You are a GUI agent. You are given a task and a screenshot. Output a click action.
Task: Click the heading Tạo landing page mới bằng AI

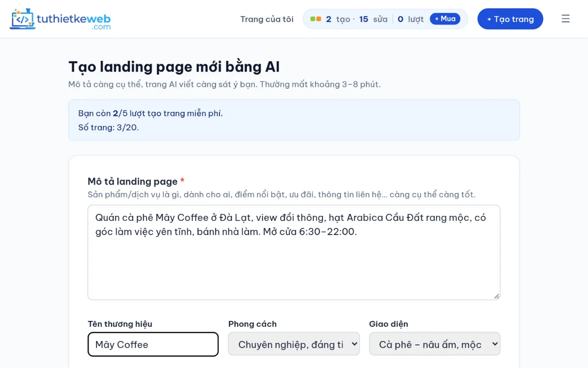point(174,66)
